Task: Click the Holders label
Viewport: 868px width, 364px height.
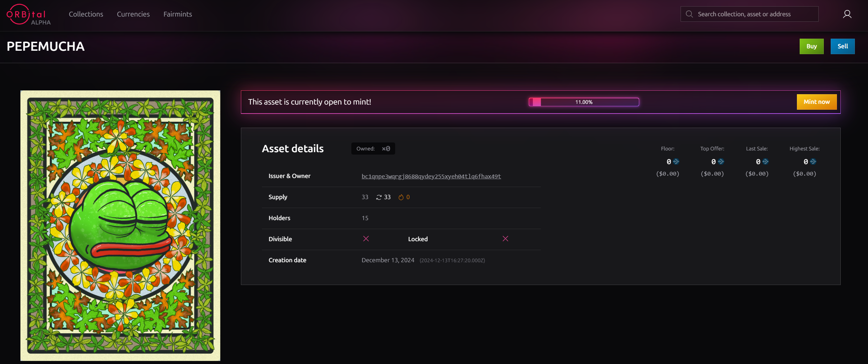Action: 279,218
